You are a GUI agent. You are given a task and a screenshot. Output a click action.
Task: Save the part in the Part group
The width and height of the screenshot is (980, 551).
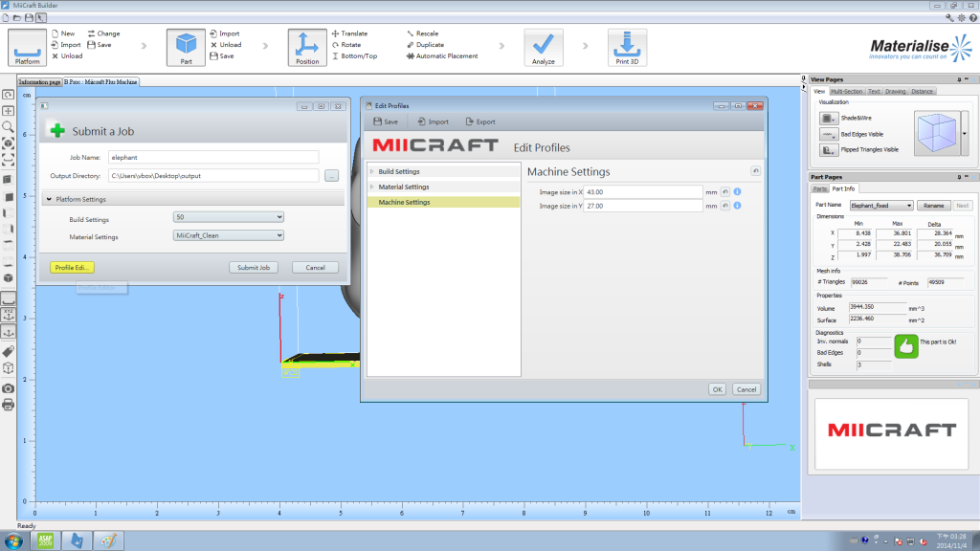(222, 56)
